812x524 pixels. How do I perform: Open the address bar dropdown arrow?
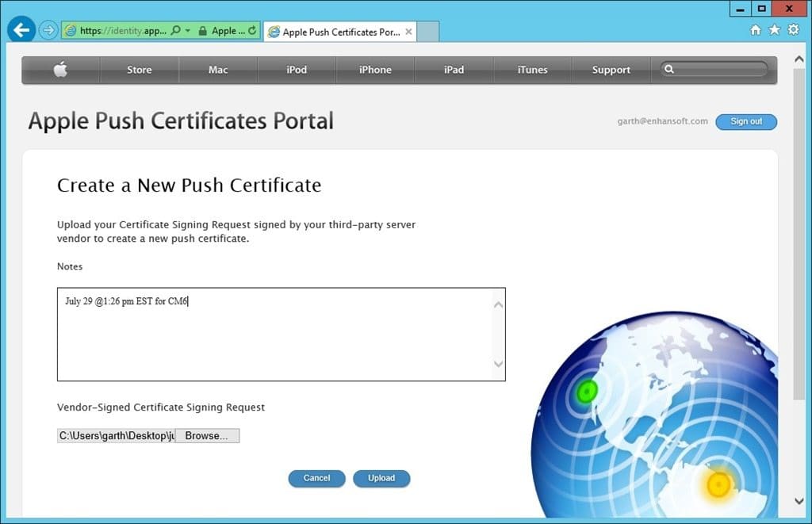coord(187,31)
